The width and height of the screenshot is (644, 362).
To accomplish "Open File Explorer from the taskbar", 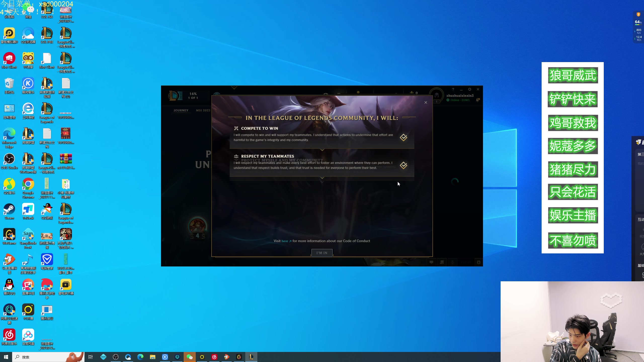I will (x=152, y=357).
